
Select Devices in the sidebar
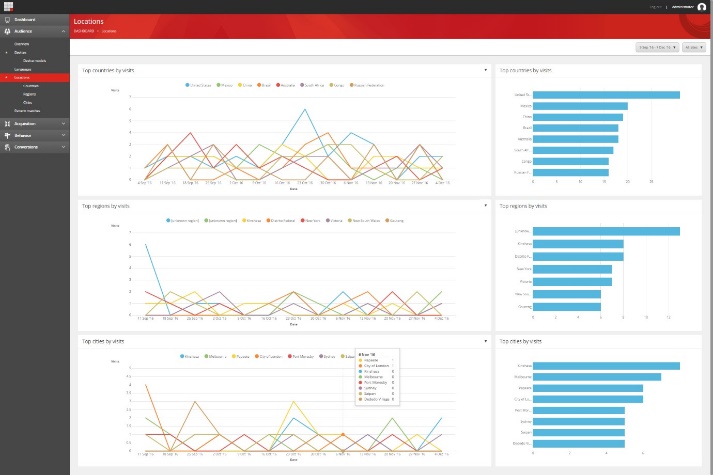click(20, 53)
